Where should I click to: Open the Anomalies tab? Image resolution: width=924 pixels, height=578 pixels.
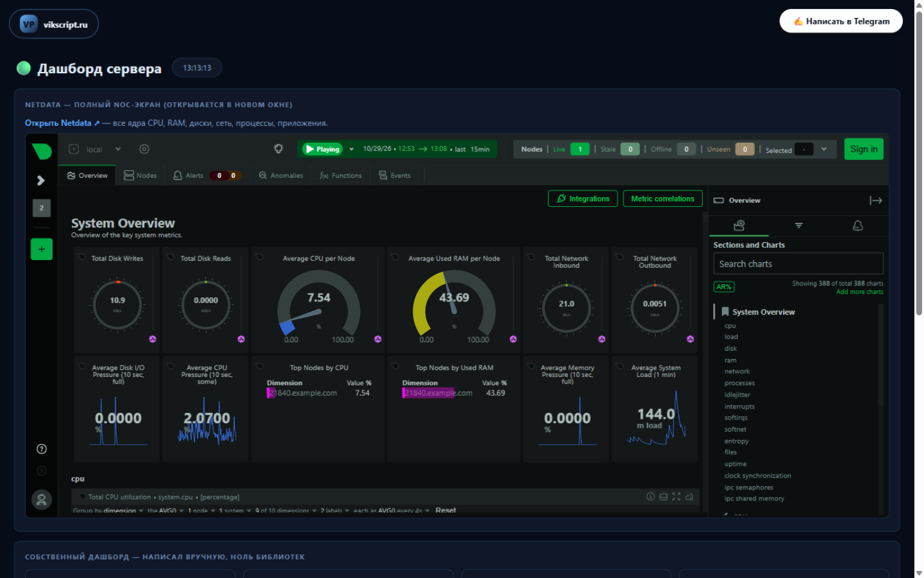281,175
